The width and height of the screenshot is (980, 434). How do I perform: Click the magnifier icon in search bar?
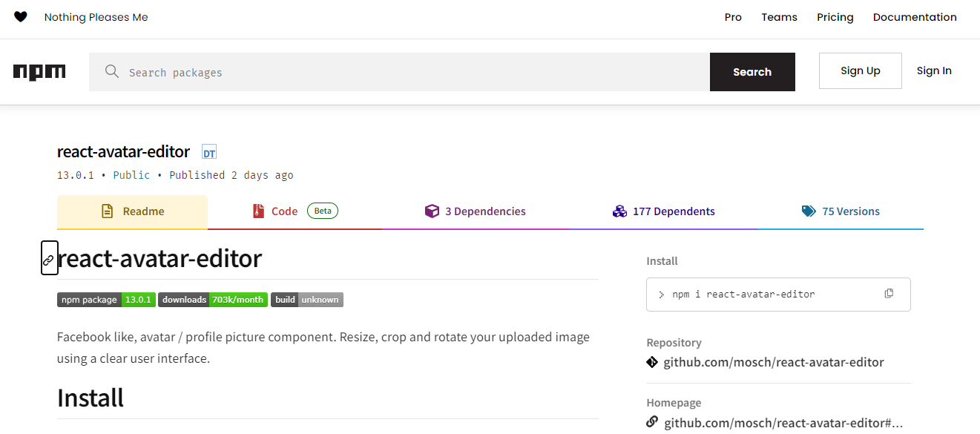pos(112,71)
